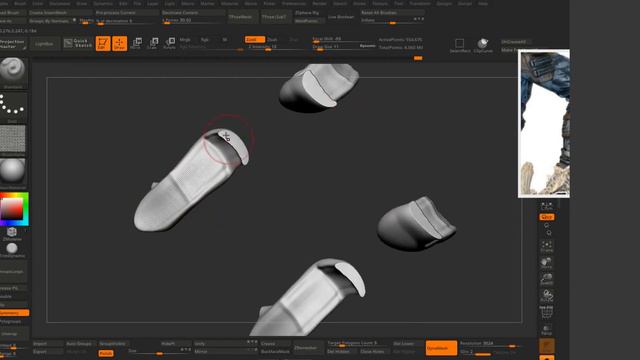Open the material sphere picker
The height and width of the screenshot is (360, 640).
click(13, 173)
